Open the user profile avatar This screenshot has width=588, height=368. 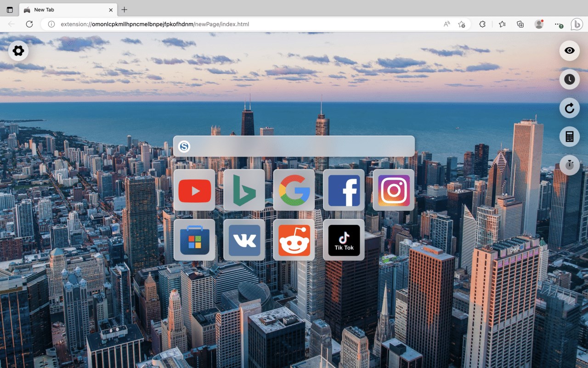click(x=539, y=24)
